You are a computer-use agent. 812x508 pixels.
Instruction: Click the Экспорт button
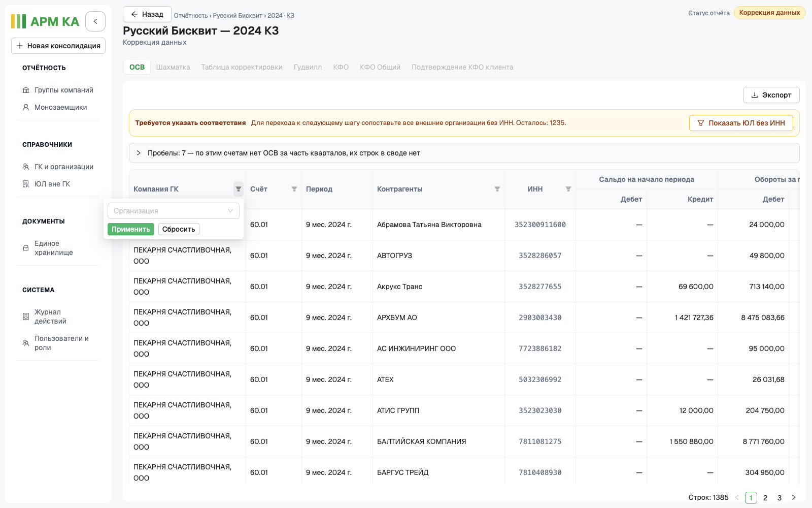pos(771,95)
